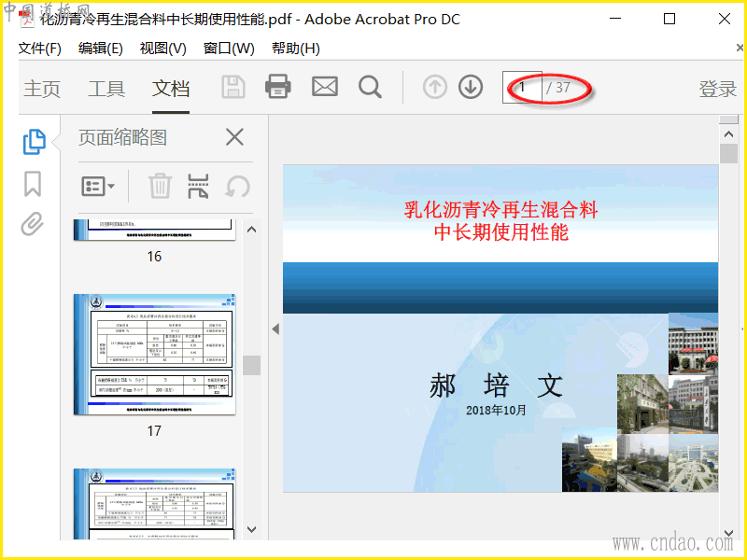Click the total pages text / 37
Image resolution: width=747 pixels, height=560 pixels.
[x=557, y=88]
